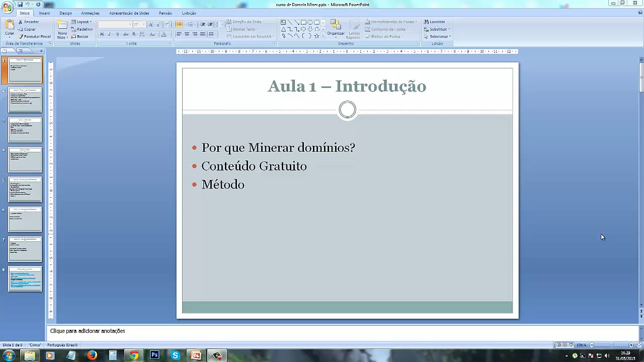The width and height of the screenshot is (644, 362).
Task: Open the Selecionar dropdown
Action: click(x=437, y=36)
